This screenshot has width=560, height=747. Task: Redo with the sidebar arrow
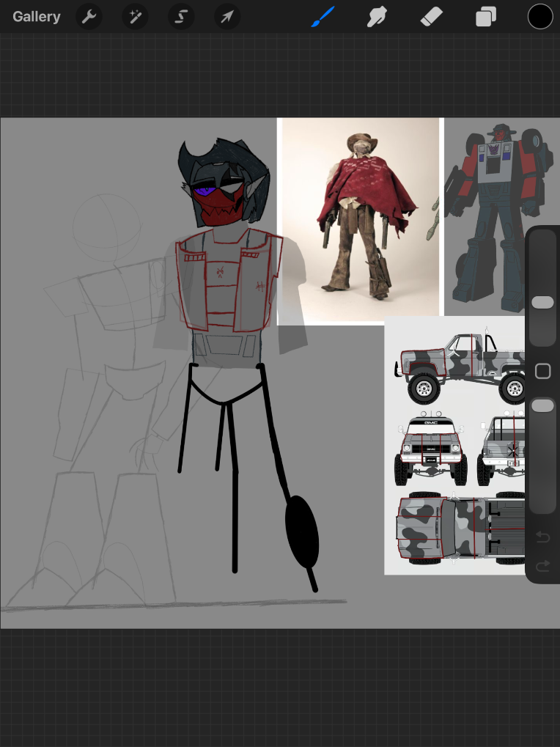543,566
